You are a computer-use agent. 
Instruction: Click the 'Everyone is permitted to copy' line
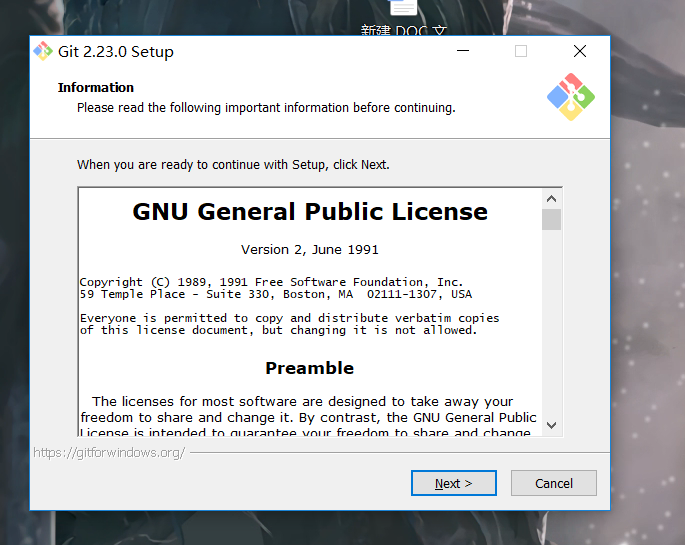(x=289, y=318)
